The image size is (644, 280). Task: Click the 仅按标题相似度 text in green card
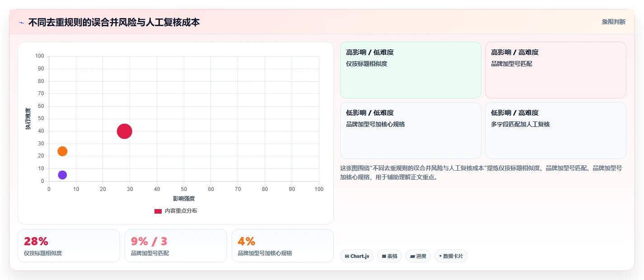(367, 64)
